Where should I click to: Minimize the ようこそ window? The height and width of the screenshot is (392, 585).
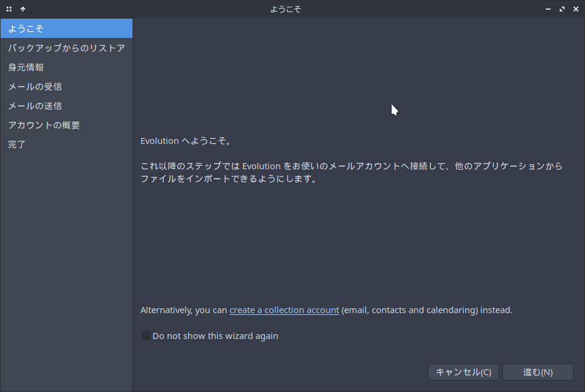(x=548, y=9)
